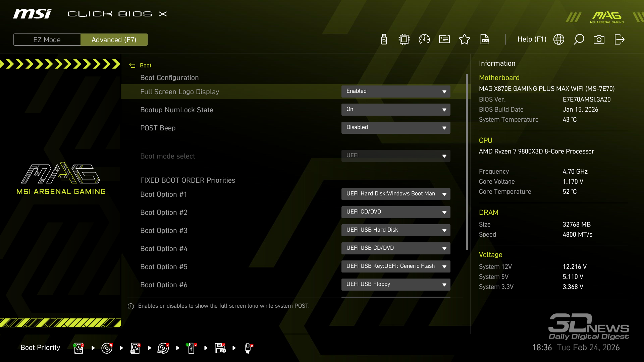Screen dimensions: 644x362
Task: Click Help (F1) button
Action: click(x=532, y=40)
